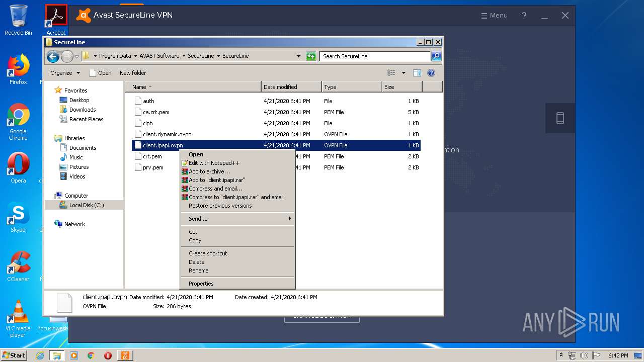Launch Acrobat desktop shortcut
Image resolution: width=644 pixels, height=362 pixels.
[56, 20]
